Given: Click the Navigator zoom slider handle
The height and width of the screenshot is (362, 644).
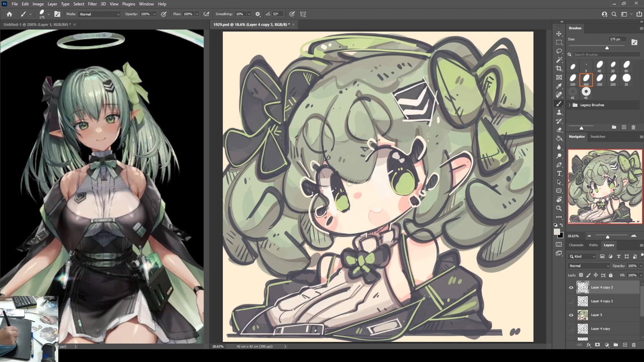Looking at the screenshot, I should click(607, 237).
